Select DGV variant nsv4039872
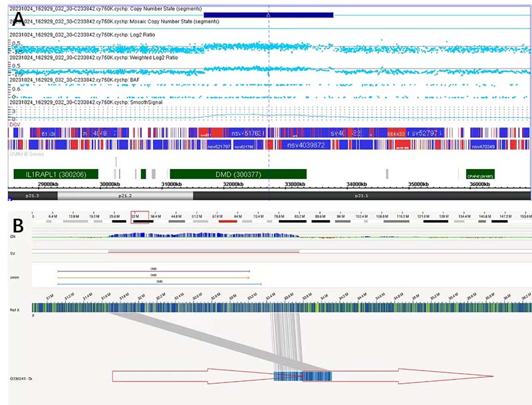 point(306,145)
